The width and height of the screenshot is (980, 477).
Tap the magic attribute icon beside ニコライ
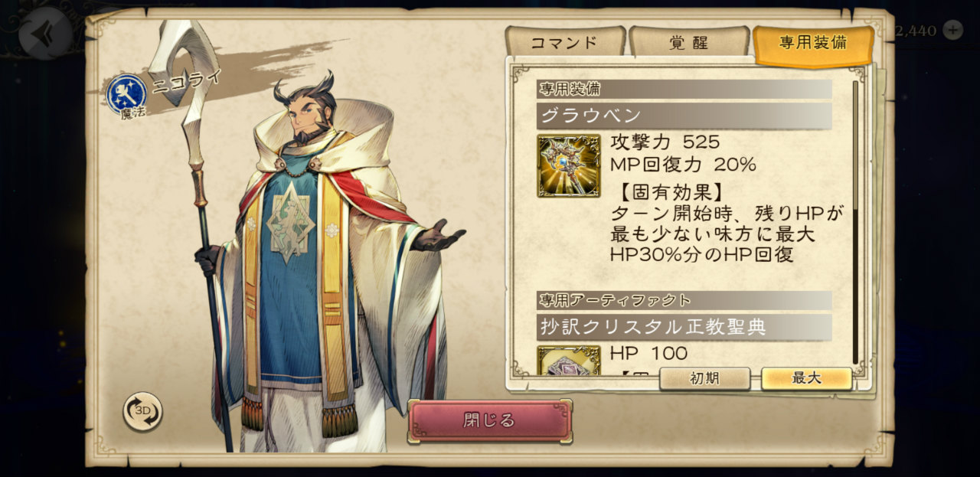pyautogui.click(x=126, y=93)
